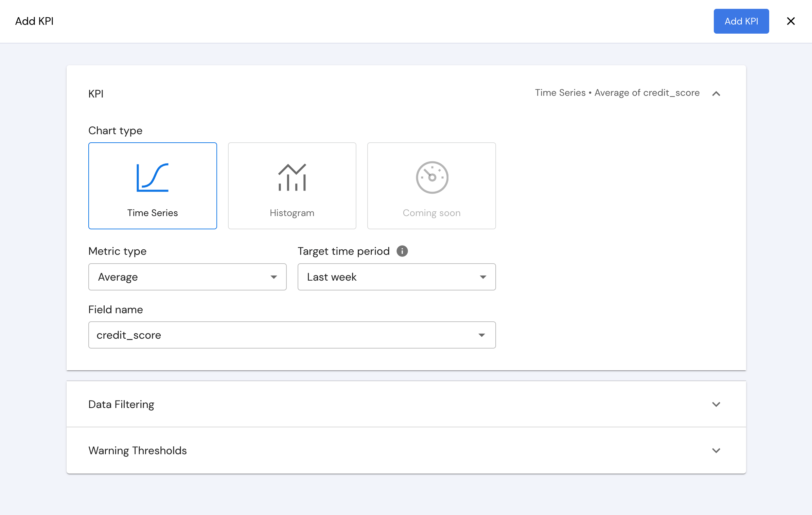Expand the Data Filtering section
The image size is (812, 515).
pyautogui.click(x=716, y=404)
